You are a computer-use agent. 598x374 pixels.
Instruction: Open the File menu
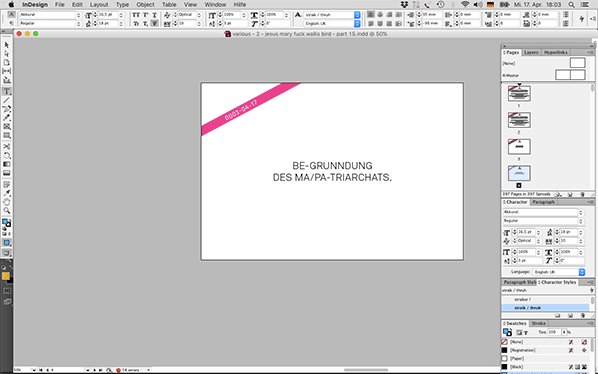tap(59, 5)
